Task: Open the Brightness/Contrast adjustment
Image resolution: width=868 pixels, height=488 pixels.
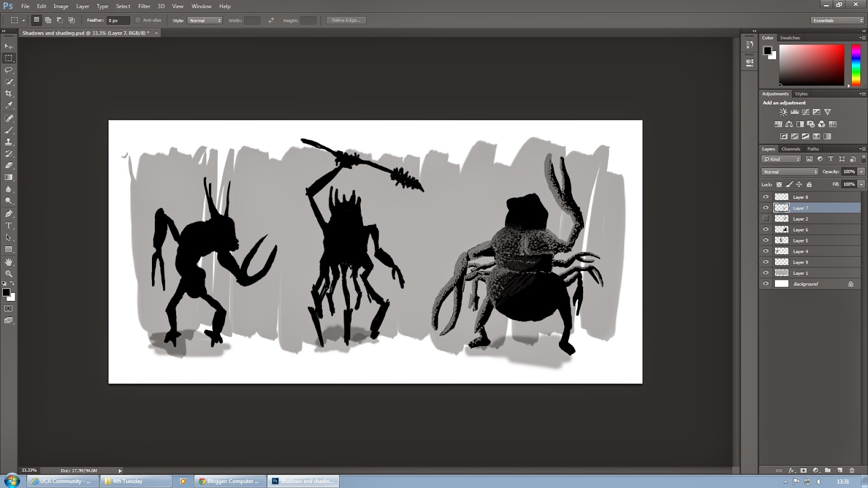Action: (x=783, y=112)
